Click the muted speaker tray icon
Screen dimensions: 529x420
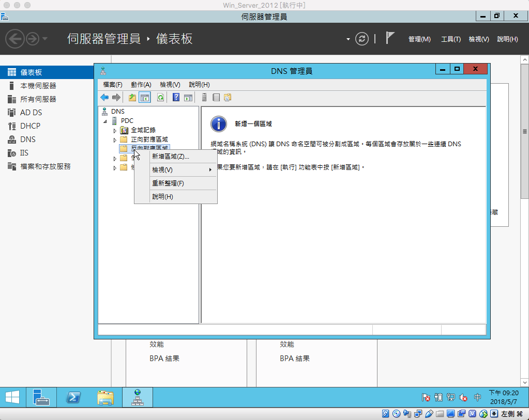[x=463, y=398]
